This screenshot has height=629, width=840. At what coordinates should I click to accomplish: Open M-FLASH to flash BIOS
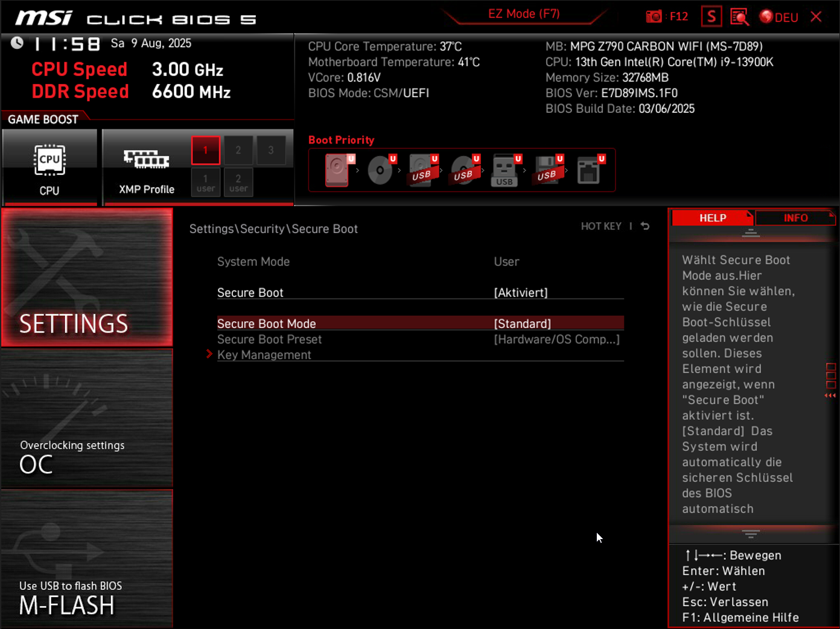click(87, 558)
